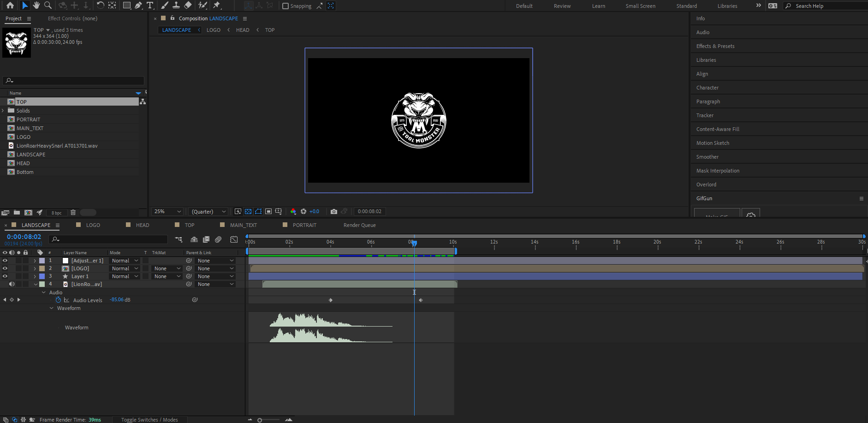Screen dimensions: 868x423
Task: Click Toggle Switches / Modes button
Action: [x=149, y=420]
